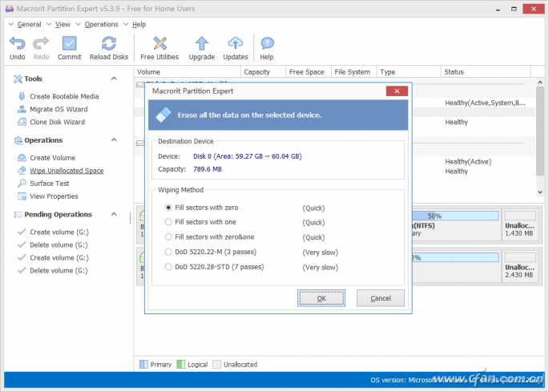This screenshot has height=392, width=549.
Task: Click the volume list scrollbar up arrow
Action: pyautogui.click(x=540, y=83)
